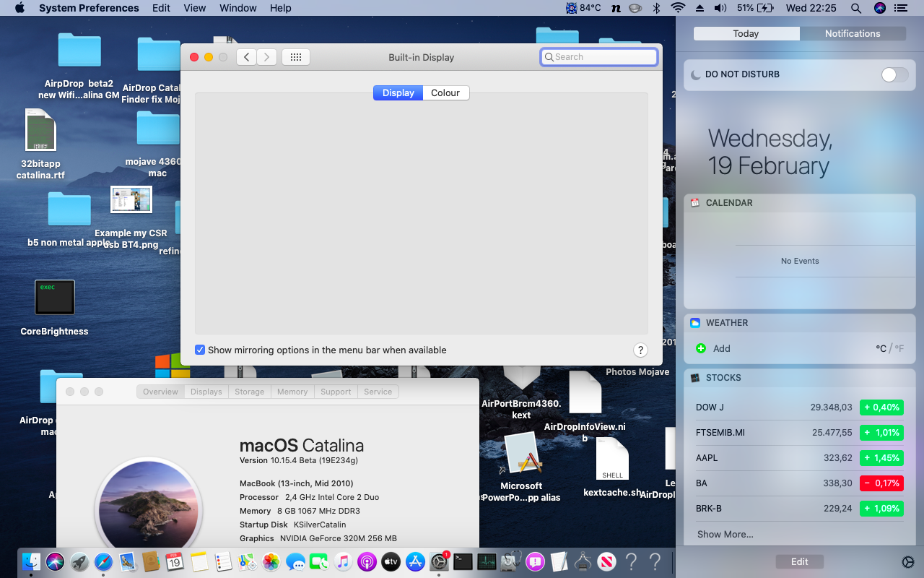The width and height of the screenshot is (924, 578).
Task: Launch Siri from the Dock
Action: pyautogui.click(x=55, y=561)
